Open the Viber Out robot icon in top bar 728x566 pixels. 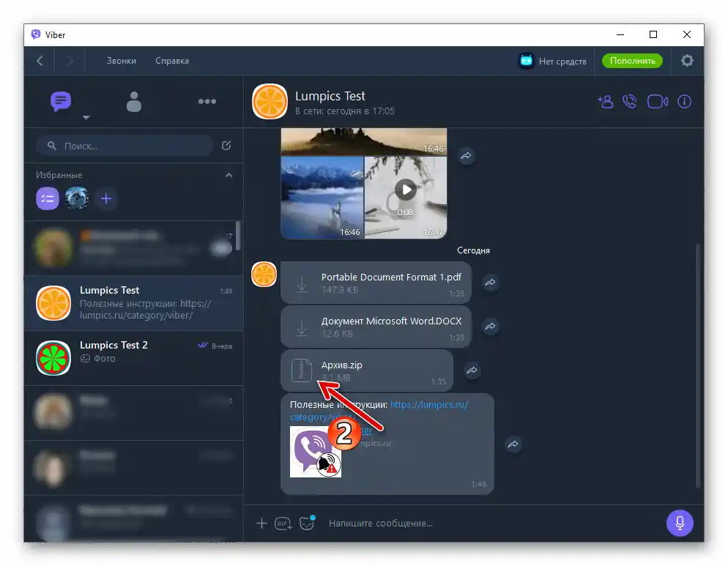coord(527,61)
